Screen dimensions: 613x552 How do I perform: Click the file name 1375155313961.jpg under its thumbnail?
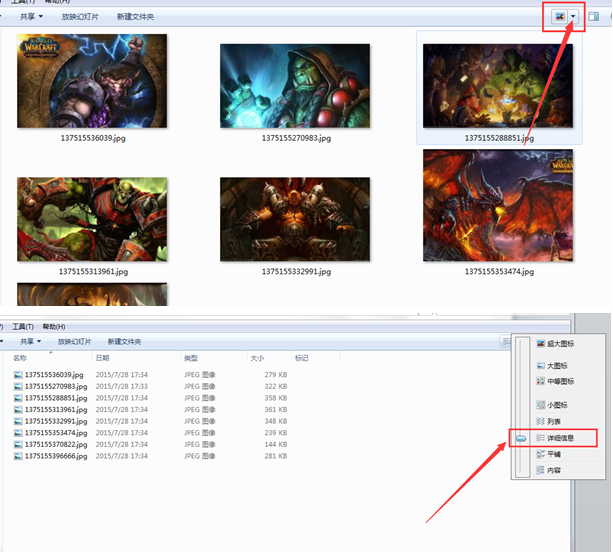93,271
